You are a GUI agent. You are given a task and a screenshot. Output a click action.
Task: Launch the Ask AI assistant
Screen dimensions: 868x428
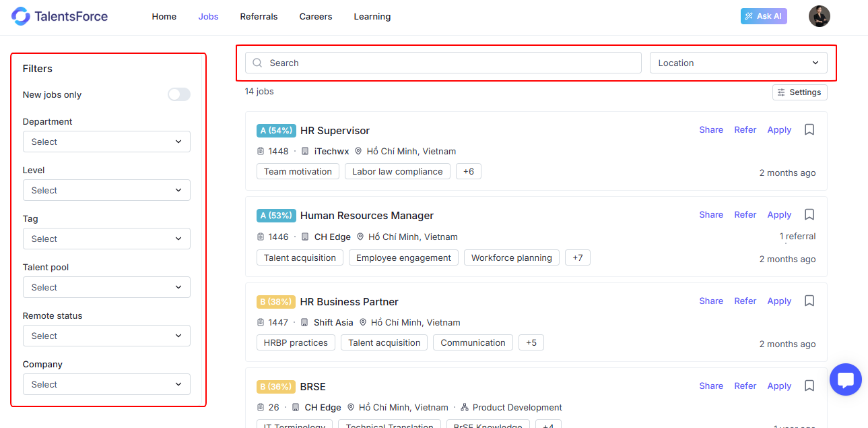[x=764, y=16]
